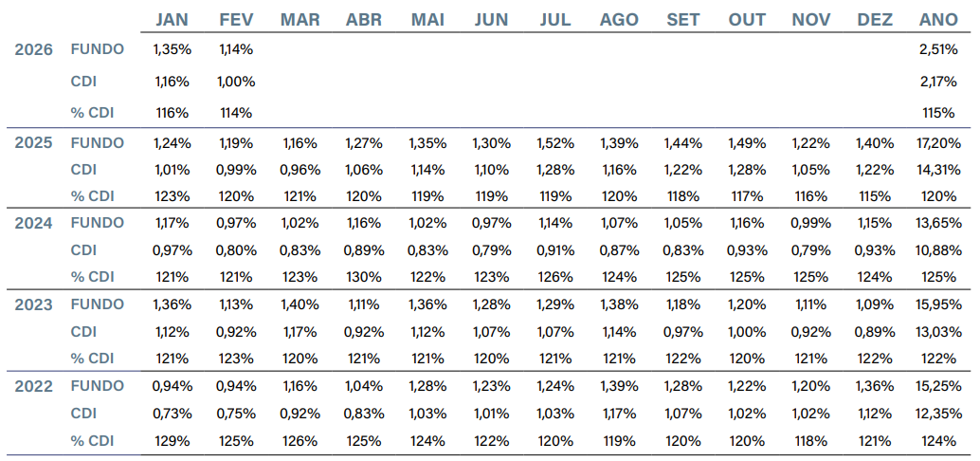The height and width of the screenshot is (461, 980).
Task: Select the 2022 year label
Action: (x=34, y=387)
